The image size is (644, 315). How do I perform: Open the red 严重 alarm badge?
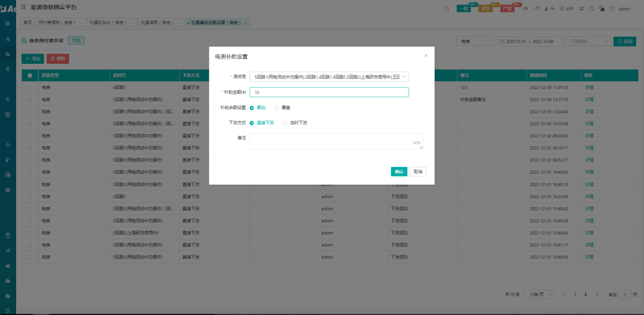pos(507,8)
